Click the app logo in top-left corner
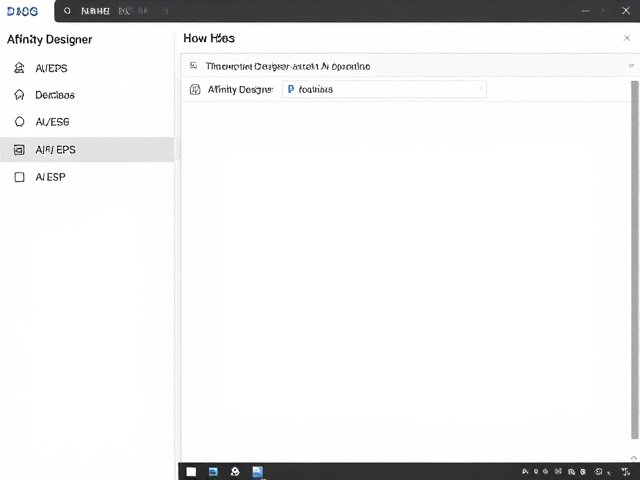 click(22, 11)
